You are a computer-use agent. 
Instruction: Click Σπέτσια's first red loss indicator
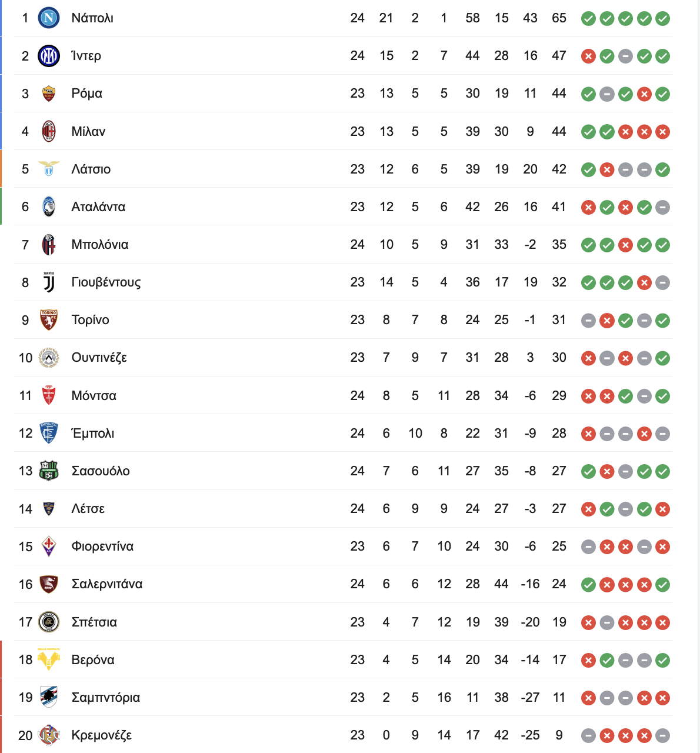pos(588,622)
